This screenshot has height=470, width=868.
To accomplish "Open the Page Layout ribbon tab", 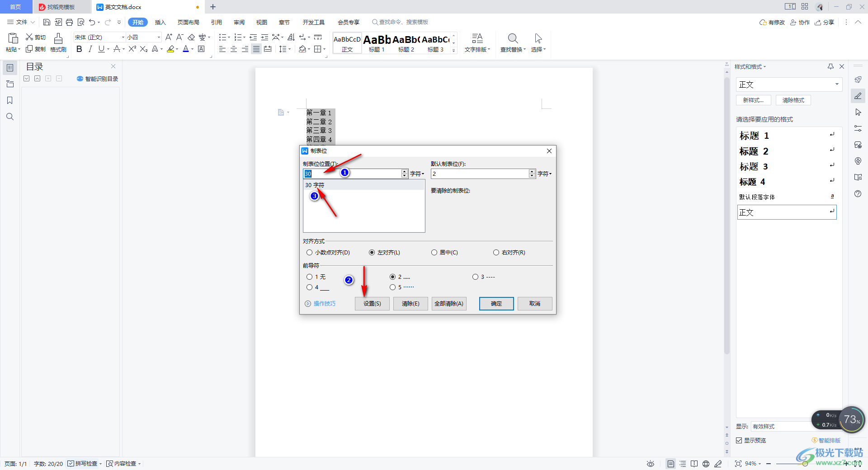I will [189, 22].
